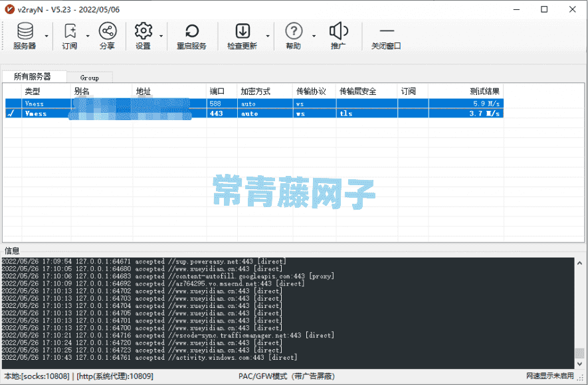
Task: Select the Vmess row with port 588
Action: [254, 104]
